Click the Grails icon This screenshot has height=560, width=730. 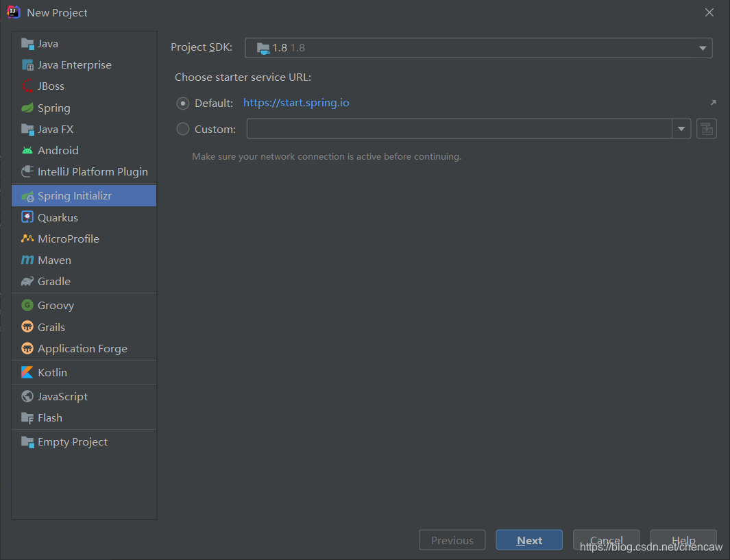[x=27, y=327]
